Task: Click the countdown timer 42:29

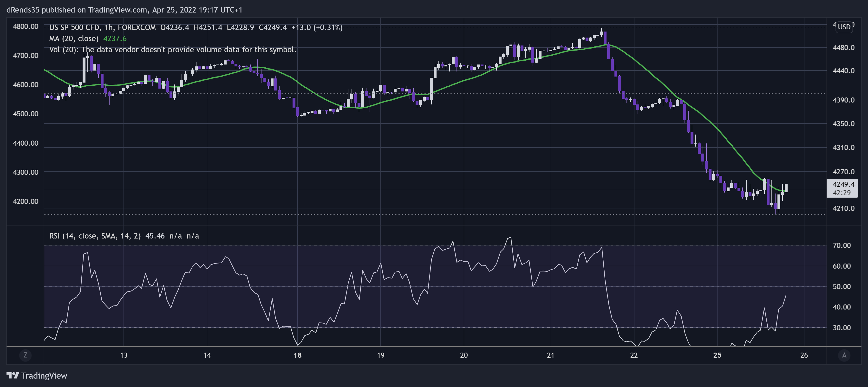Action: (x=842, y=193)
